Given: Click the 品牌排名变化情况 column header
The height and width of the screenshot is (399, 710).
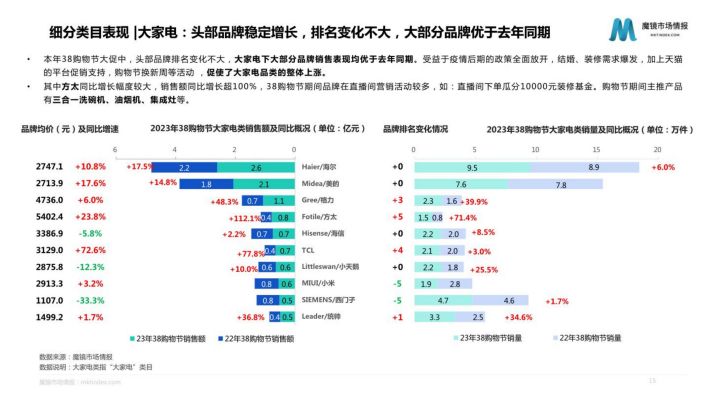Looking at the screenshot, I should point(415,129).
